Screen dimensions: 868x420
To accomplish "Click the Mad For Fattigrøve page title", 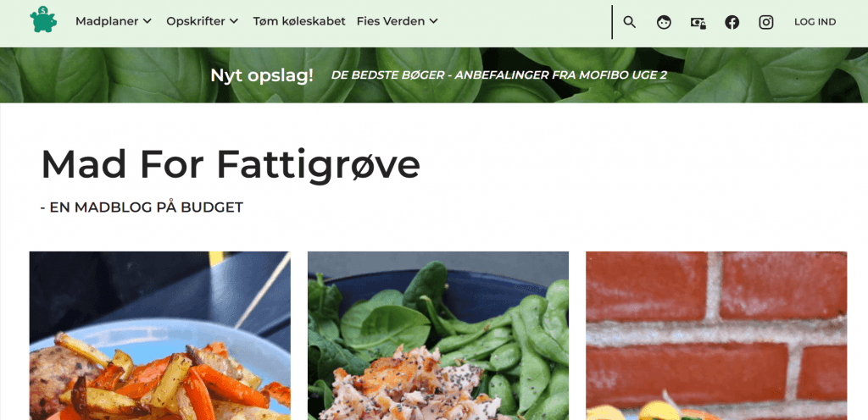I will pos(231,164).
